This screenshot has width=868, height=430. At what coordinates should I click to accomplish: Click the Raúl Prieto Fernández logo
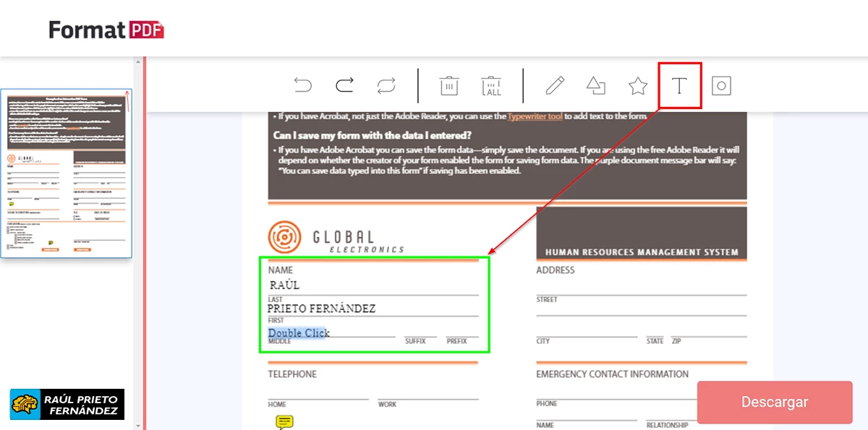pos(65,403)
